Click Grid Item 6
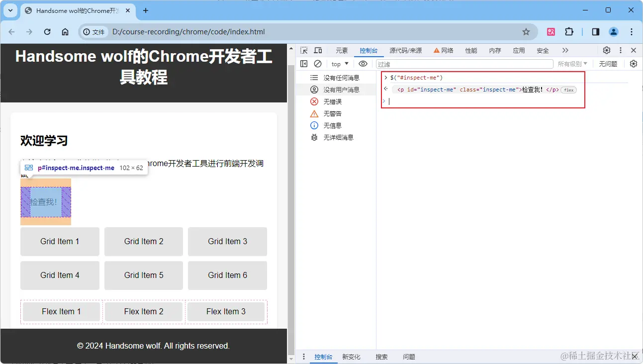The image size is (643, 364). (x=227, y=275)
